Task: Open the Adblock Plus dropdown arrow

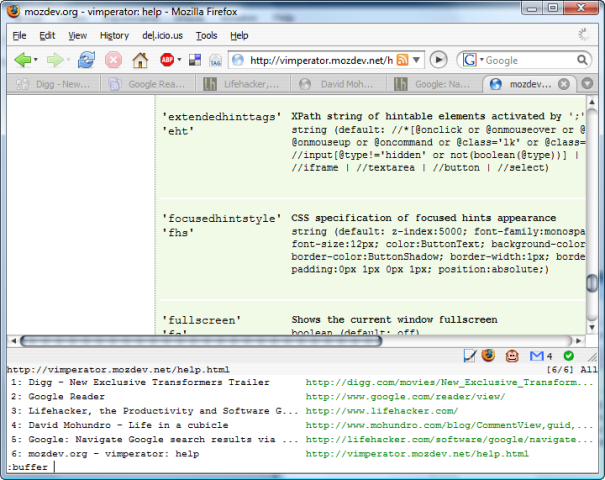Action: tap(179, 60)
